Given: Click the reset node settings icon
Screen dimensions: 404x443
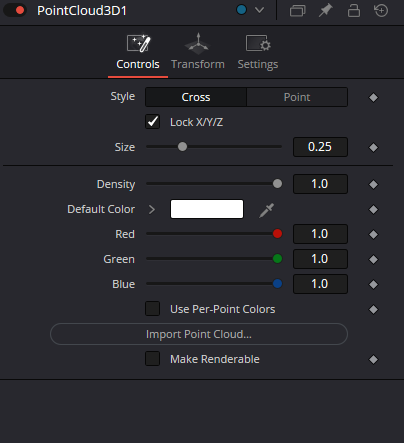Looking at the screenshot, I should click(x=381, y=10).
